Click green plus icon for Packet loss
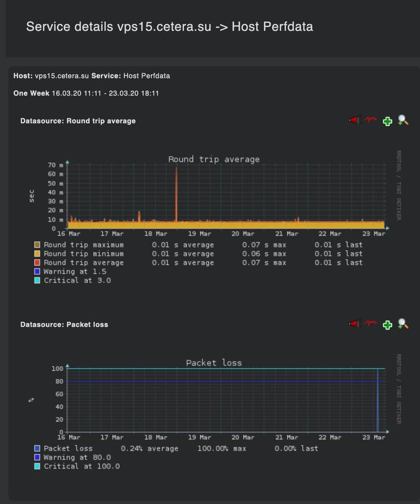The image size is (420, 504). pyautogui.click(x=387, y=325)
